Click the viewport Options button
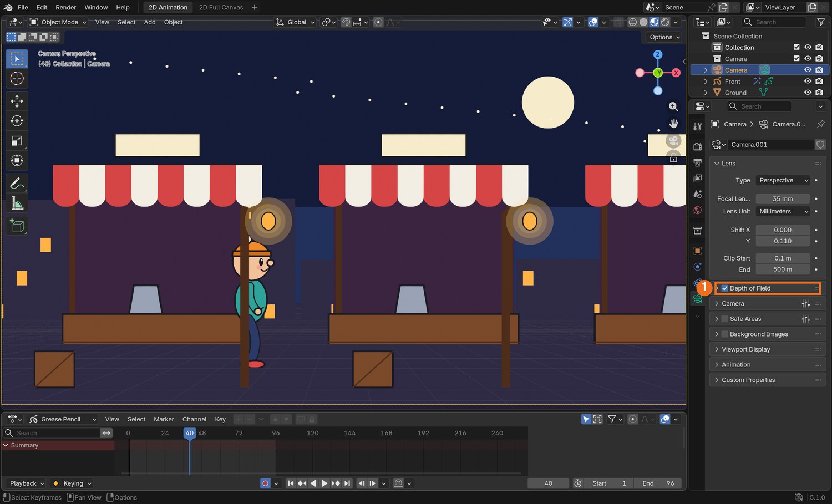The height and width of the screenshot is (504, 832). pyautogui.click(x=664, y=37)
